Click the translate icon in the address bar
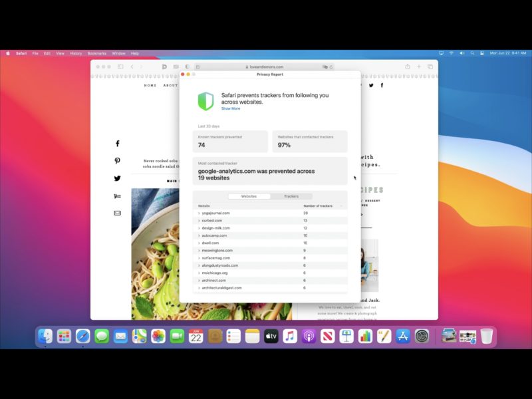 click(x=325, y=67)
